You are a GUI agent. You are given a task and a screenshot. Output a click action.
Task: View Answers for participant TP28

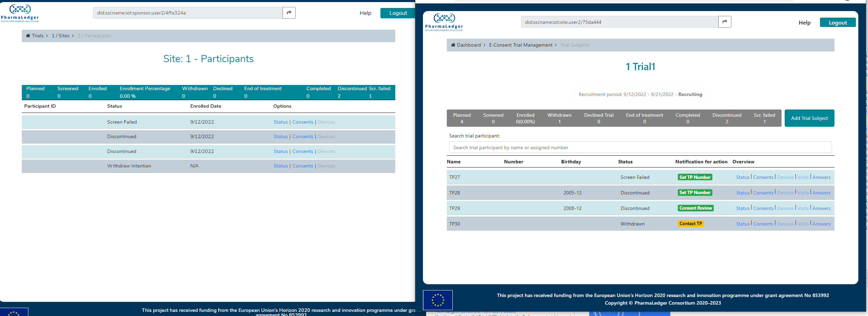tap(821, 192)
